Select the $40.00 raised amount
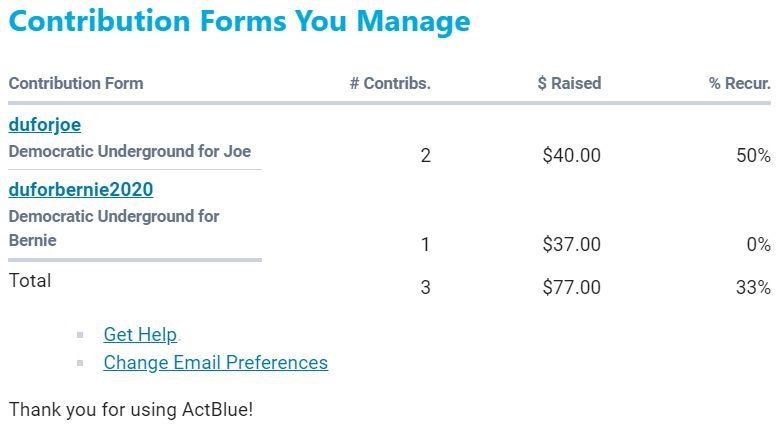The width and height of the screenshot is (781, 430). (571, 156)
